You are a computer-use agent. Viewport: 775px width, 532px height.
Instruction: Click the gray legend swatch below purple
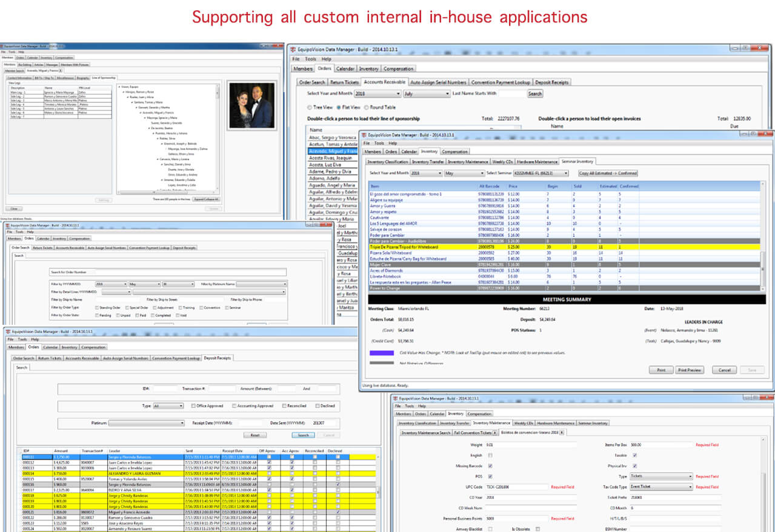pos(382,363)
